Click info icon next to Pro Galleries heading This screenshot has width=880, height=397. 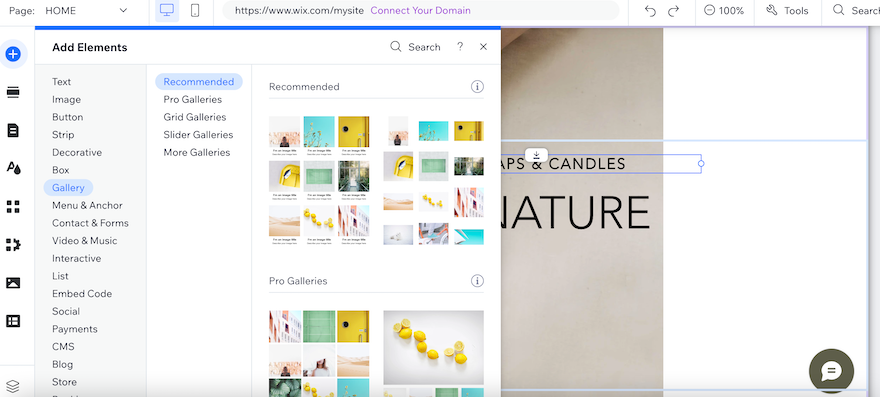(477, 281)
